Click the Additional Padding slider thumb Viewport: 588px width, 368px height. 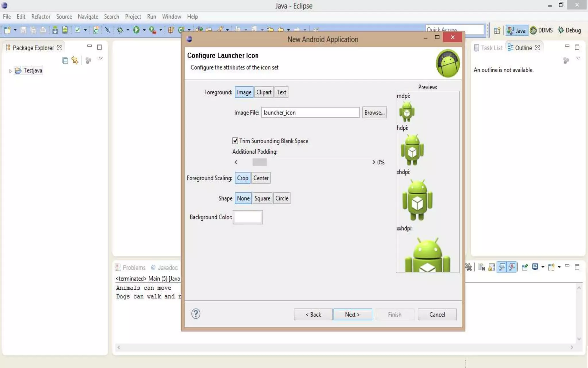point(260,162)
